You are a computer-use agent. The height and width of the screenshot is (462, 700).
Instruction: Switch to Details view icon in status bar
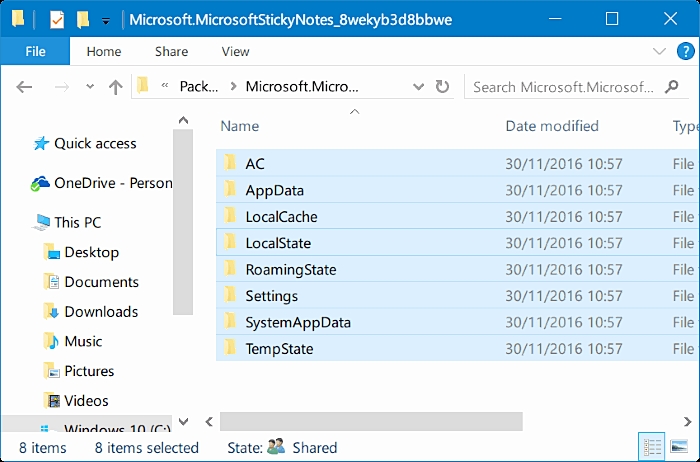point(652,447)
